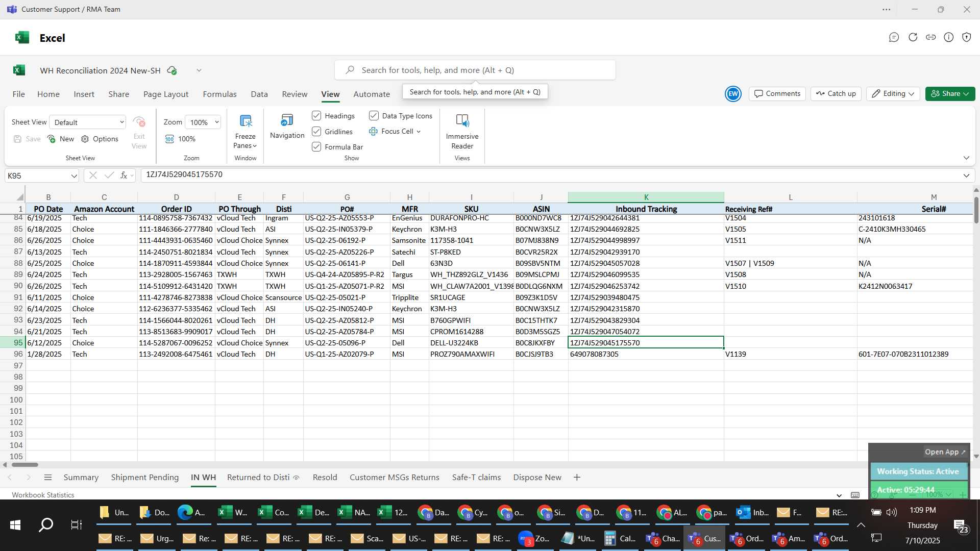Open Windows taskbar search
Image resolution: width=980 pixels, height=551 pixels.
tap(46, 524)
